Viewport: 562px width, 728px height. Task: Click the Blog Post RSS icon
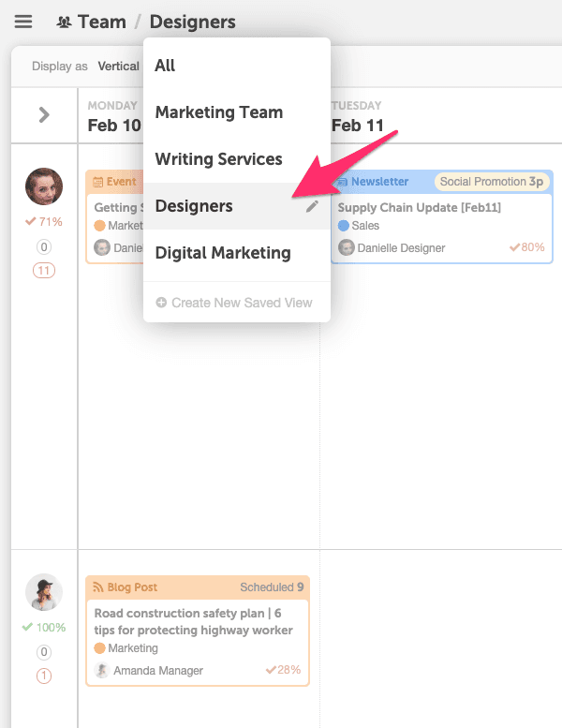coord(98,587)
